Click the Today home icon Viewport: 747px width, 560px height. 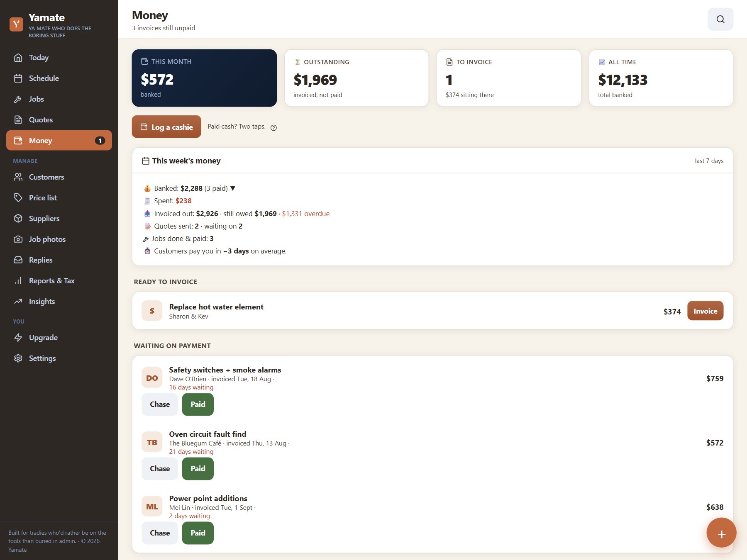coord(18,58)
